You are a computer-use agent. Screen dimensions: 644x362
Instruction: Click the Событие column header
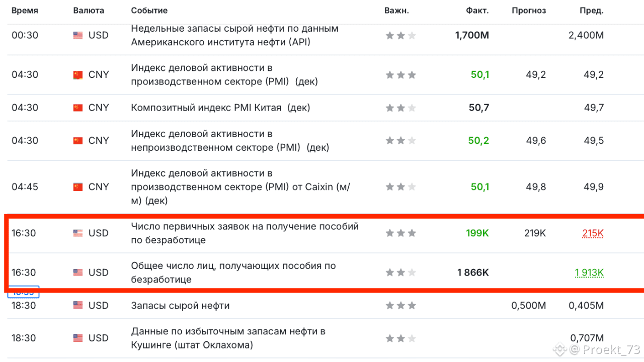(149, 11)
